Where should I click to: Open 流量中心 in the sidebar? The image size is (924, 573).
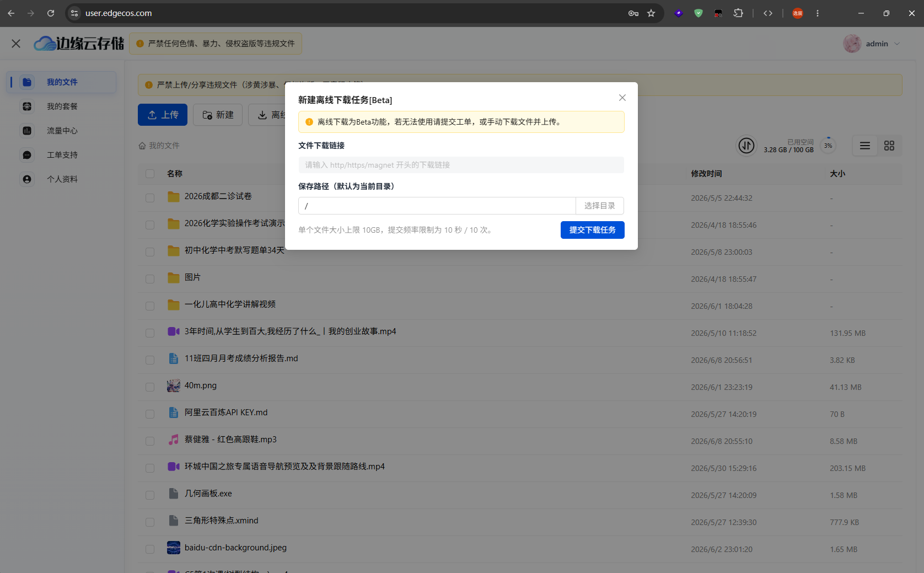(x=62, y=131)
